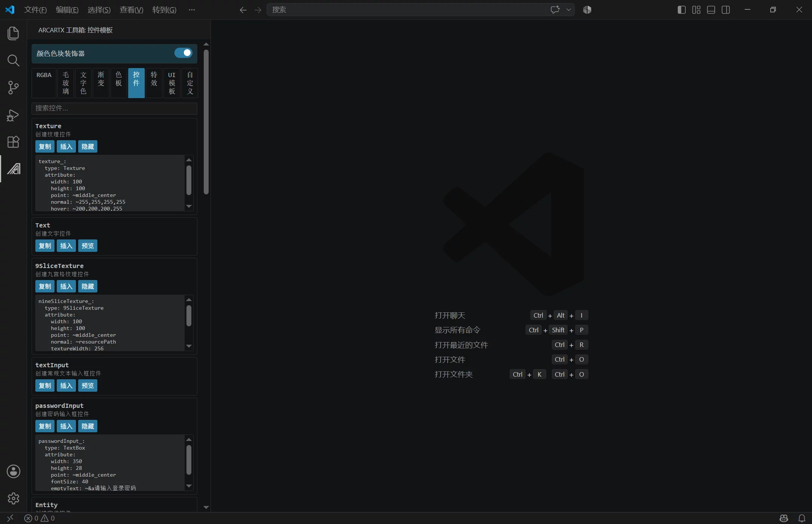Screen dimensions: 812x524
Task: Open the Run and Debug view
Action: [13, 115]
